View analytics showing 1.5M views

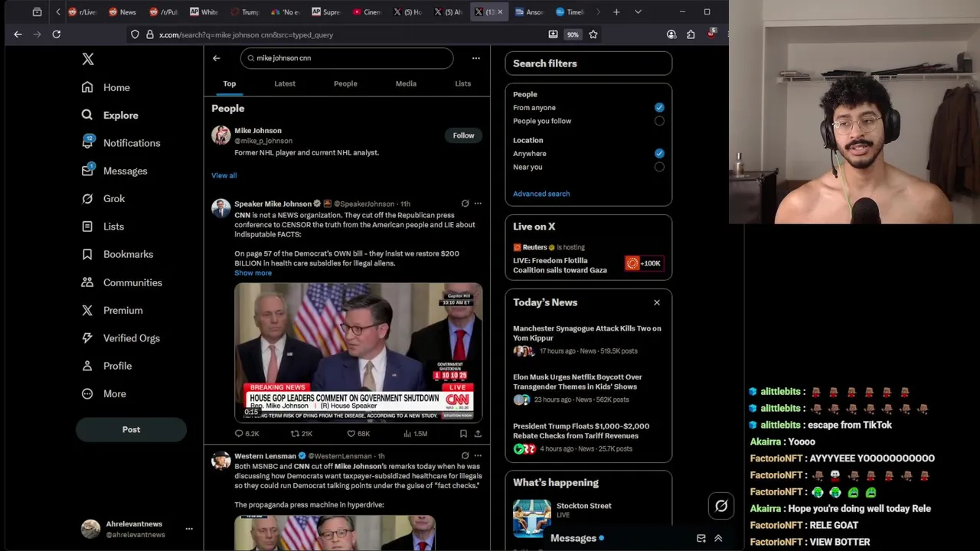(x=415, y=434)
